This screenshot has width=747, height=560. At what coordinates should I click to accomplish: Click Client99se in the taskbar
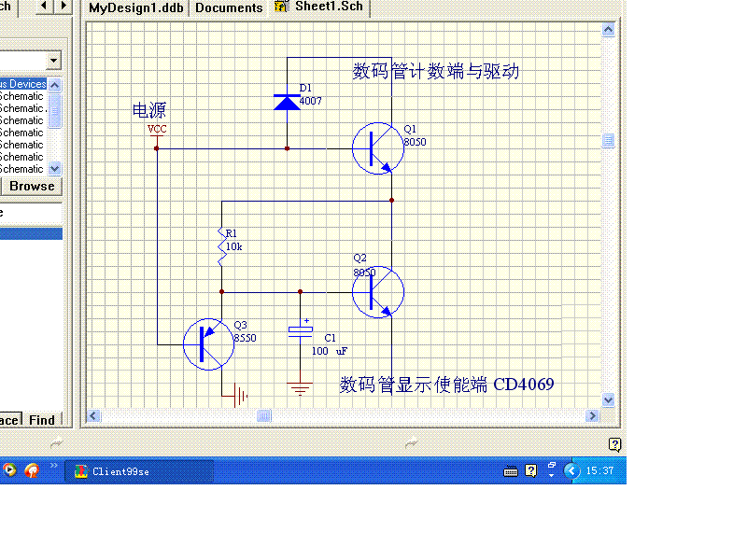138,471
